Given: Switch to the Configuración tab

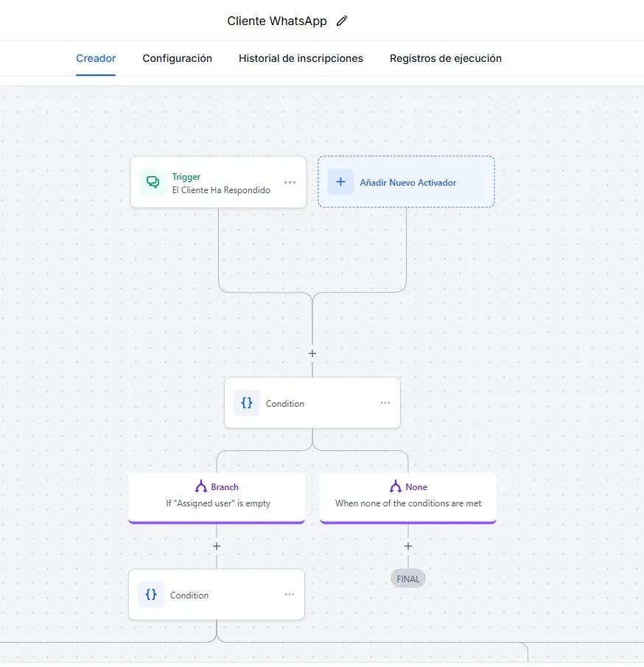Looking at the screenshot, I should coord(178,58).
